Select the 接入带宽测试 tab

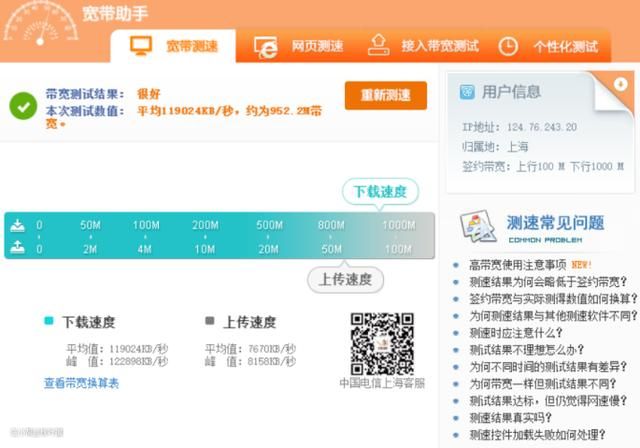point(440,46)
